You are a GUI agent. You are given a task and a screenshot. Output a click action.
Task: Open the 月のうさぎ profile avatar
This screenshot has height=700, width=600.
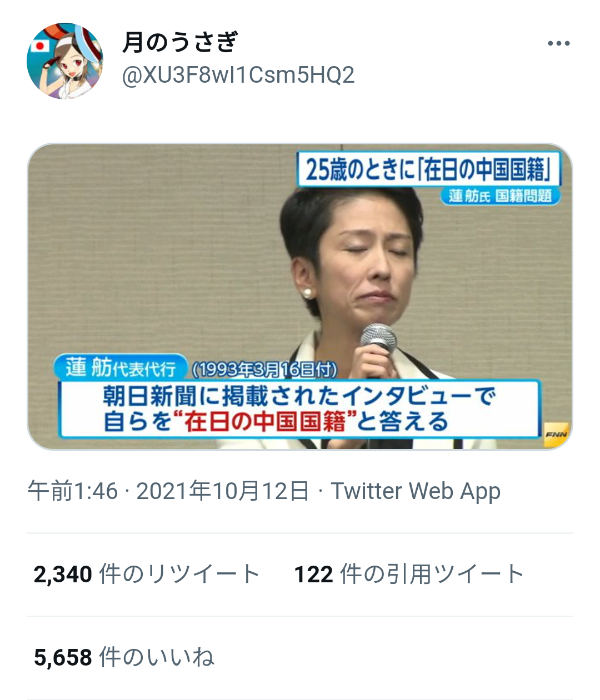click(65, 61)
